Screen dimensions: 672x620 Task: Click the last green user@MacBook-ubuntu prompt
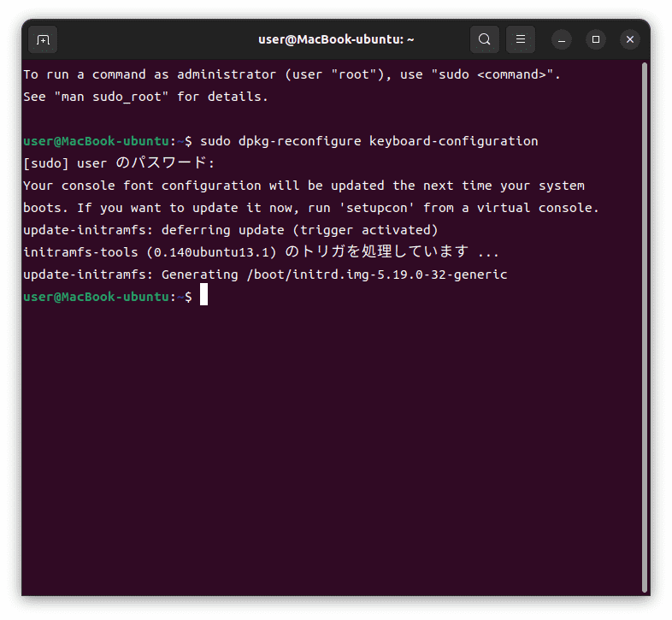click(x=97, y=297)
